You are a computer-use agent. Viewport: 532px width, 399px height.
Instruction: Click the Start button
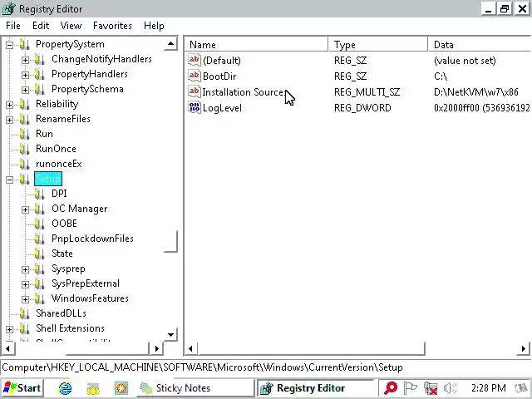coord(22,388)
